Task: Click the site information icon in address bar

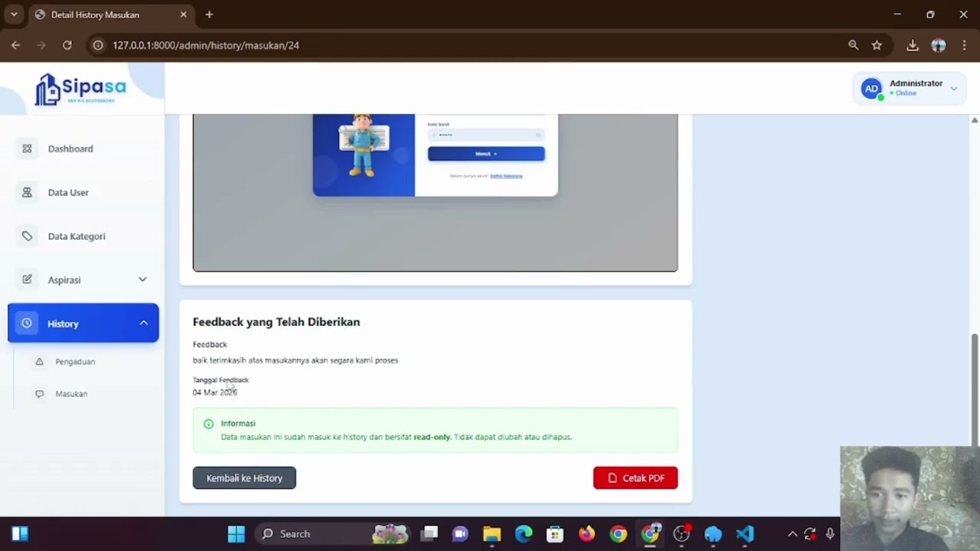Action: (98, 45)
